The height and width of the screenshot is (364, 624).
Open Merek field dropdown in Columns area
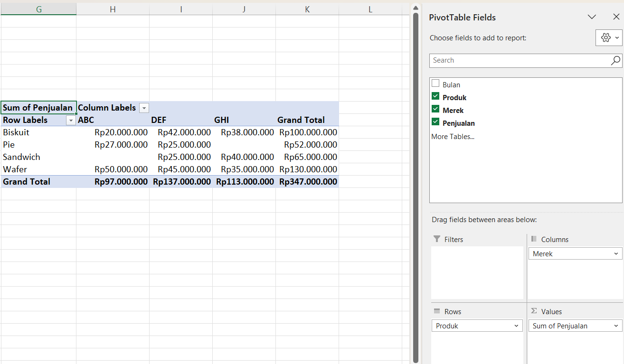coord(616,254)
